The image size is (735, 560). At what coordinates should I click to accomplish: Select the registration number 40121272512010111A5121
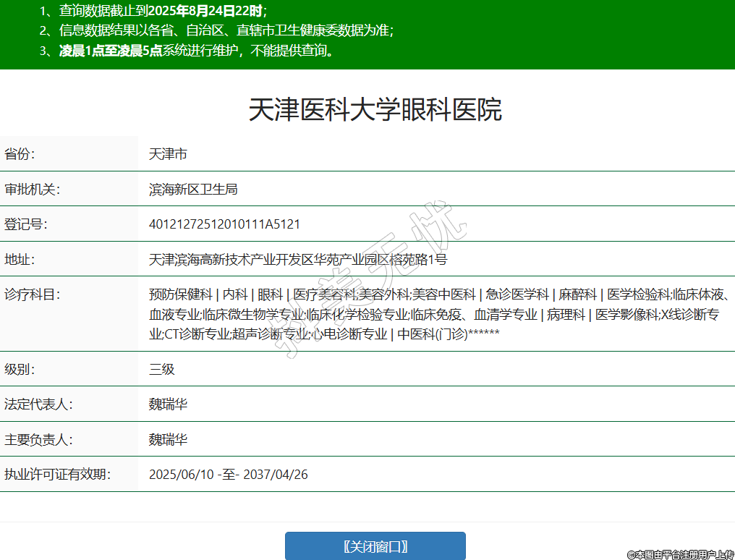click(x=224, y=224)
